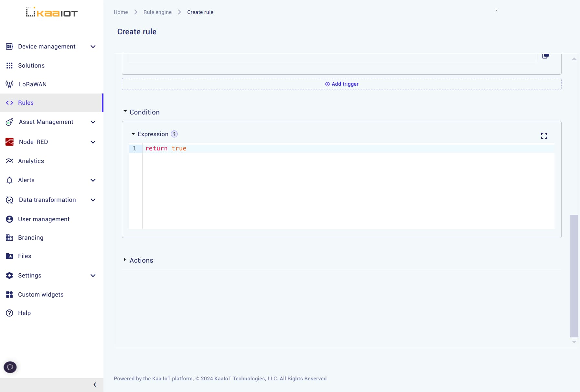Click the Custom widgets icon

(x=9, y=295)
